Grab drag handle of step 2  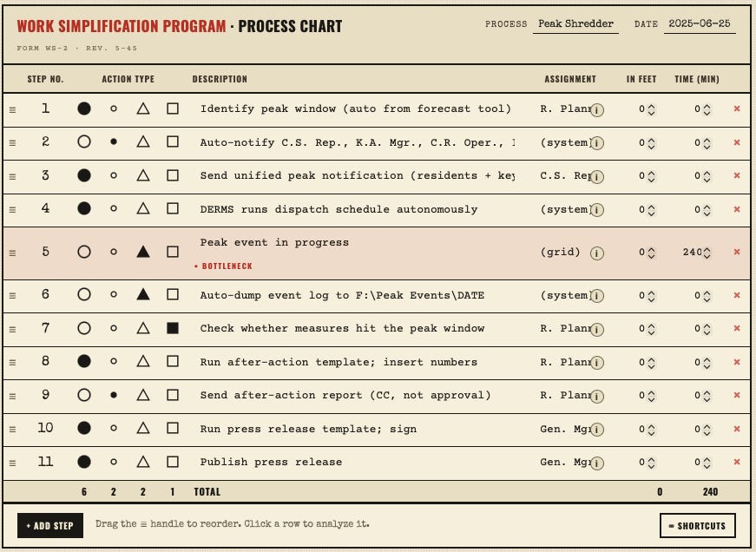12,142
